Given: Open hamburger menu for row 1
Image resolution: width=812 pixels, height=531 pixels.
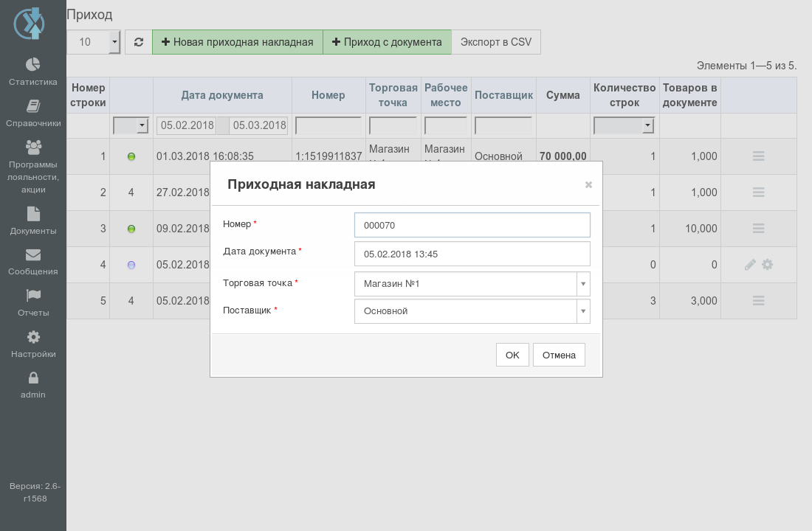Looking at the screenshot, I should [758, 156].
